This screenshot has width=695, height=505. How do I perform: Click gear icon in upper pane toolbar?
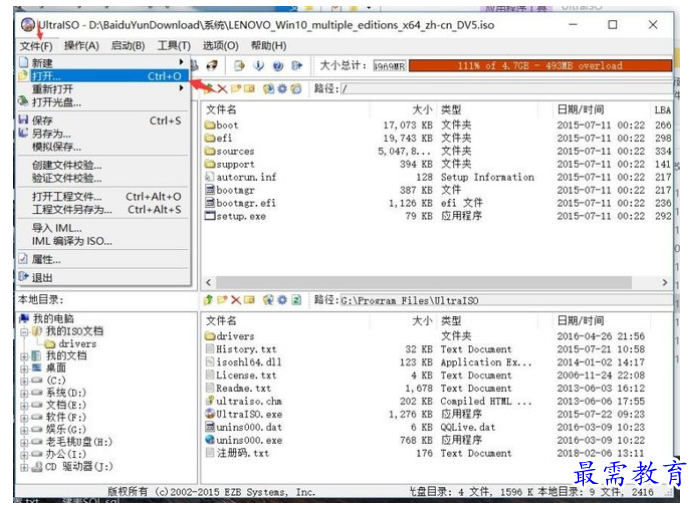tap(282, 89)
